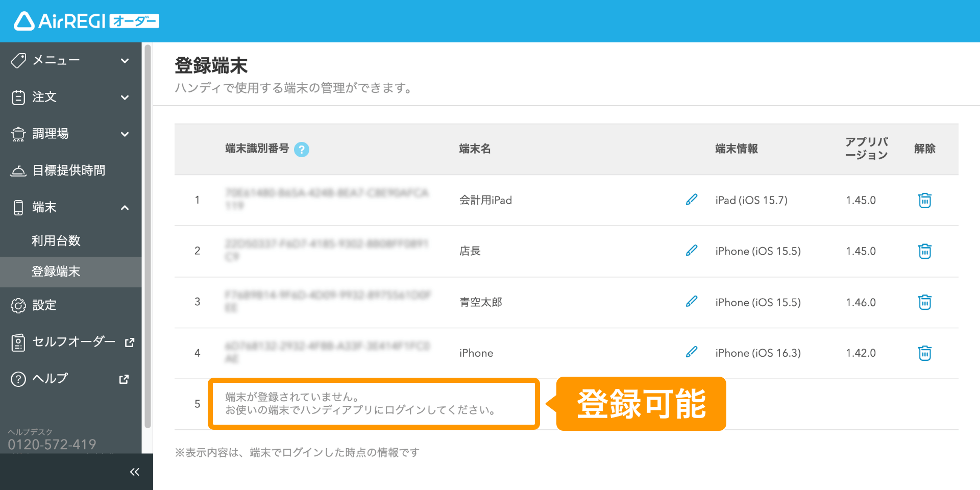This screenshot has width=980, height=490.
Task: Remove device 店長 with its trash icon
Action: 924,251
